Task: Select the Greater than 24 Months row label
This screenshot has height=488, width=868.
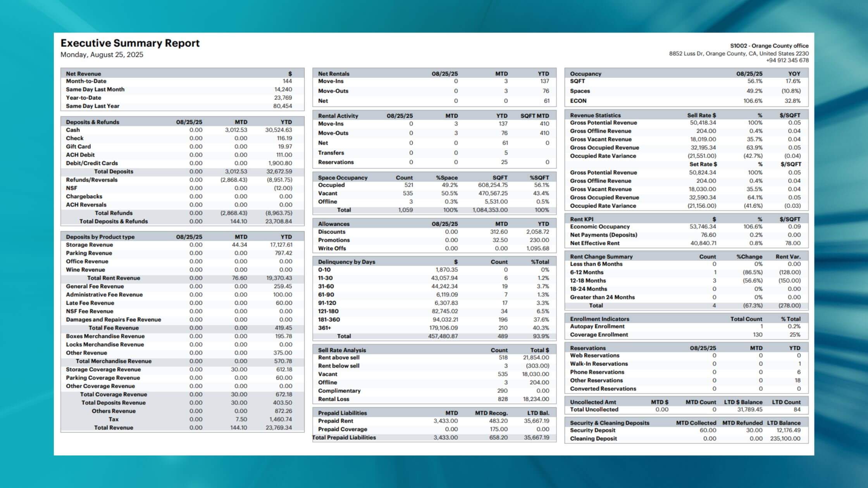Action: coord(602,297)
